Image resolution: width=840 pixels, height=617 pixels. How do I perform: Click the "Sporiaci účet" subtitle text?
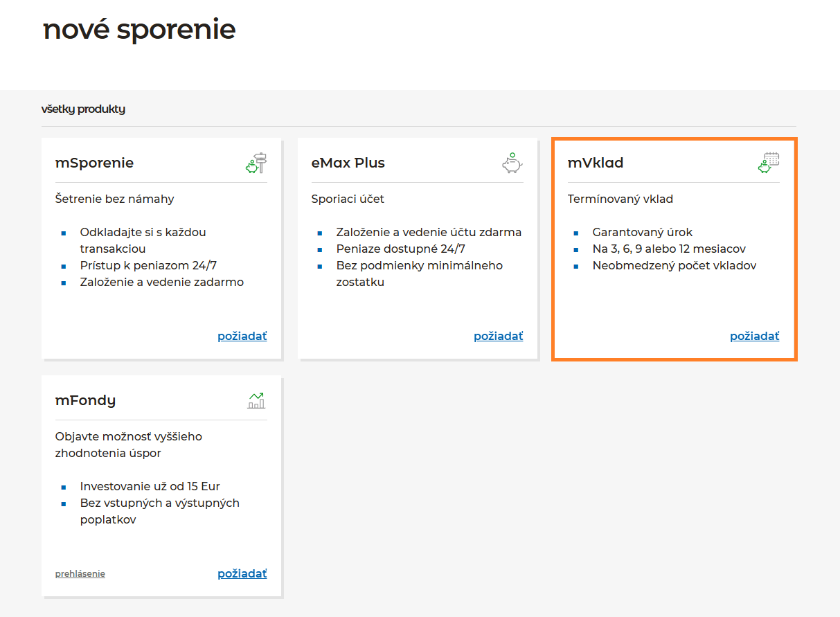click(348, 199)
